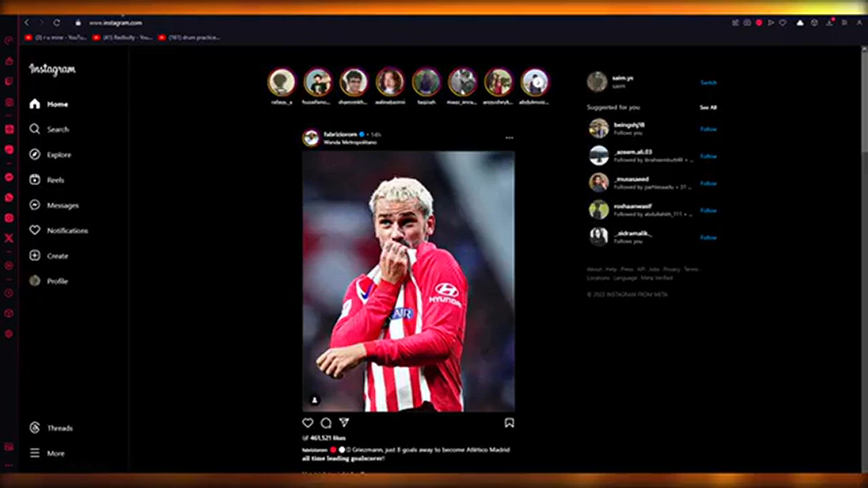
Task: Click Switch account link
Action: (708, 83)
